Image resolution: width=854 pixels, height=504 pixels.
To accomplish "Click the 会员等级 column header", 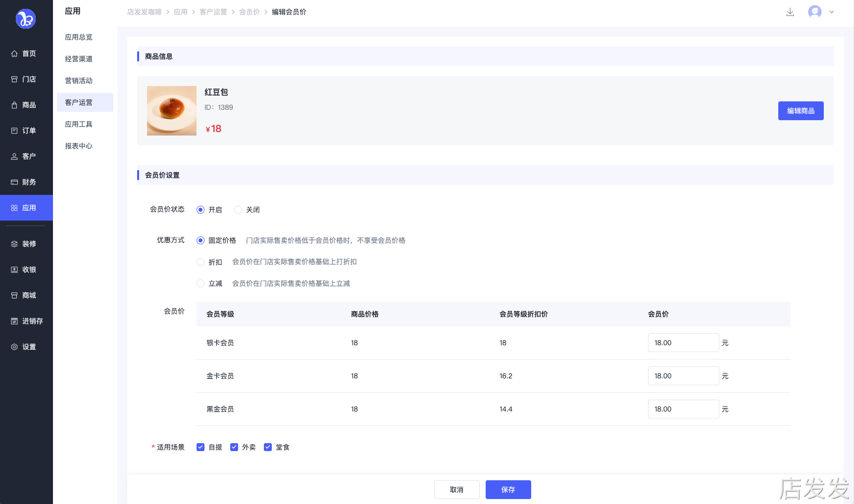I will [x=220, y=314].
